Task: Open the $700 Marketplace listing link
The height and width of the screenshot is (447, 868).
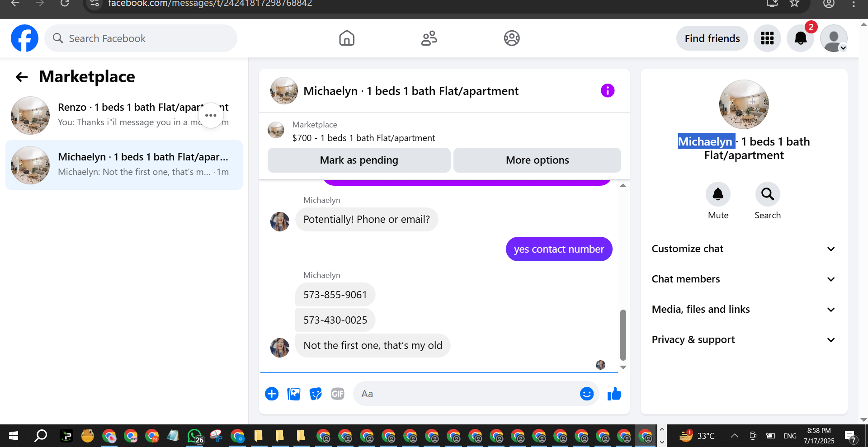Action: pos(363,138)
